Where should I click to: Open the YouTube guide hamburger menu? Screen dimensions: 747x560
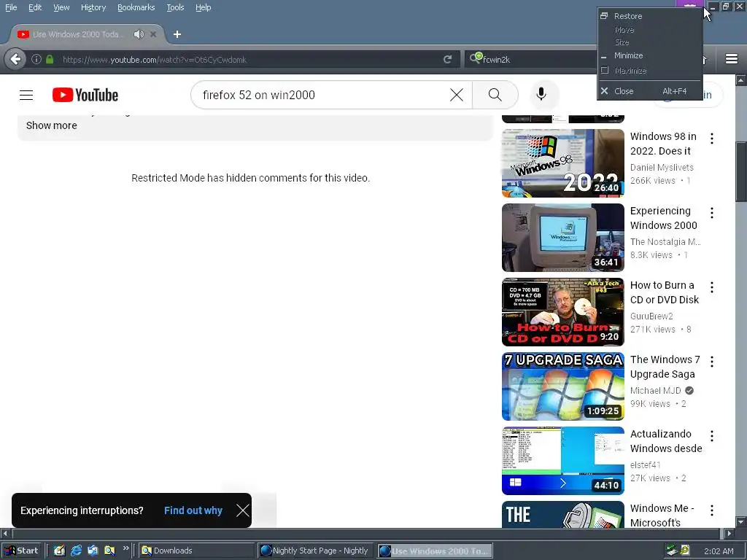26,95
